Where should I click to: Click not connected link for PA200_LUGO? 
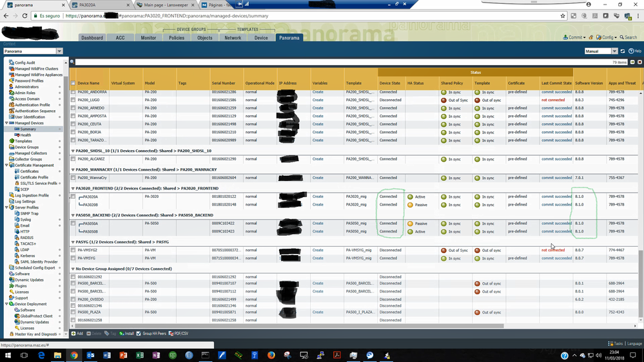[553, 100]
